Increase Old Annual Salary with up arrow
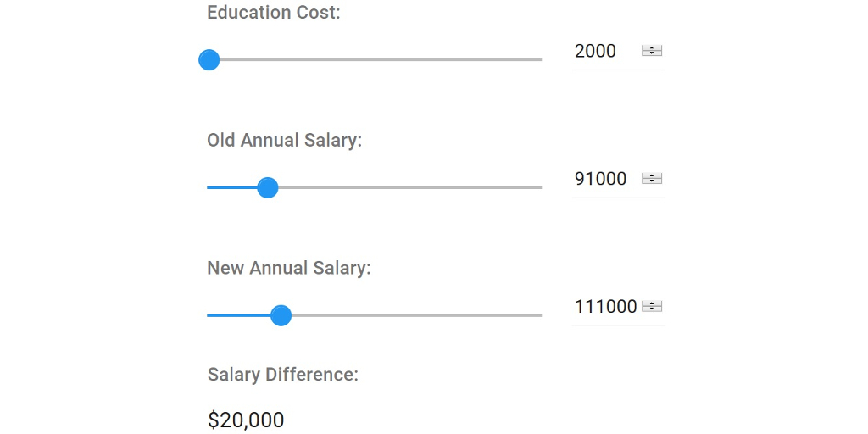Viewport: 868px width, 434px height. click(651, 175)
